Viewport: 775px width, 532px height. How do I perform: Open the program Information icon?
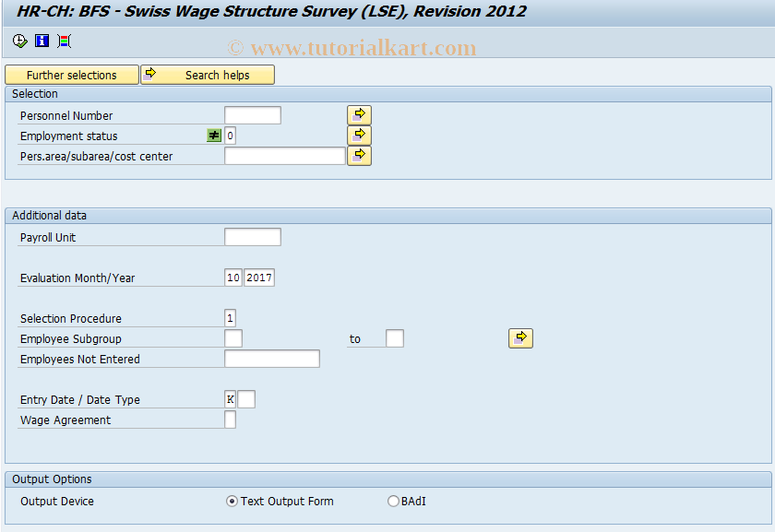point(42,41)
